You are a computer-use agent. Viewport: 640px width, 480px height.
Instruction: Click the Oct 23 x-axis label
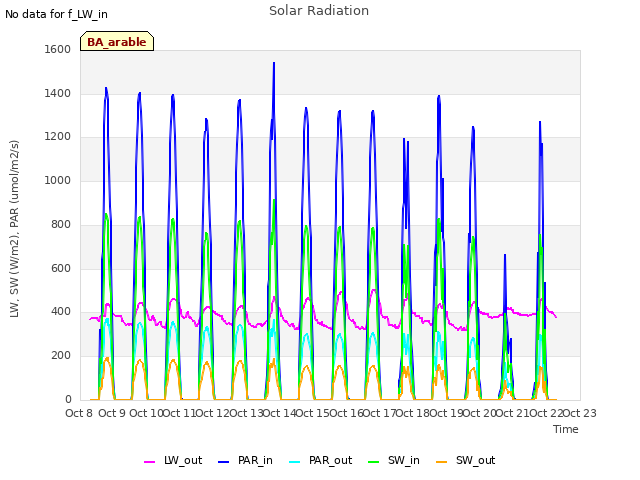coord(579,413)
